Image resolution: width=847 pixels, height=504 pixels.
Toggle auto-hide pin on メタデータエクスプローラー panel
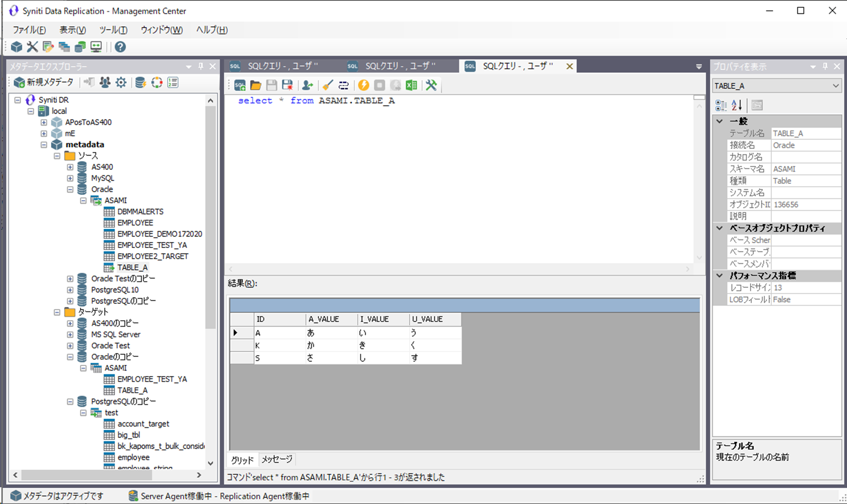tap(201, 66)
